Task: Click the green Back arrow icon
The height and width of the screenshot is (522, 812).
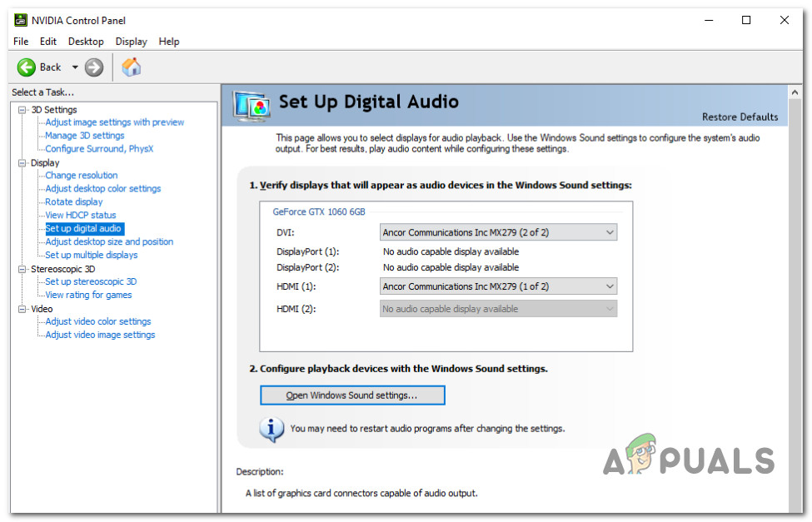Action: point(27,67)
